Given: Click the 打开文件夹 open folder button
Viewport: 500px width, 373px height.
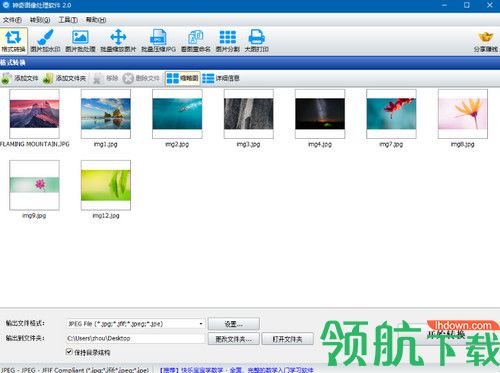Looking at the screenshot, I should coord(287,339).
